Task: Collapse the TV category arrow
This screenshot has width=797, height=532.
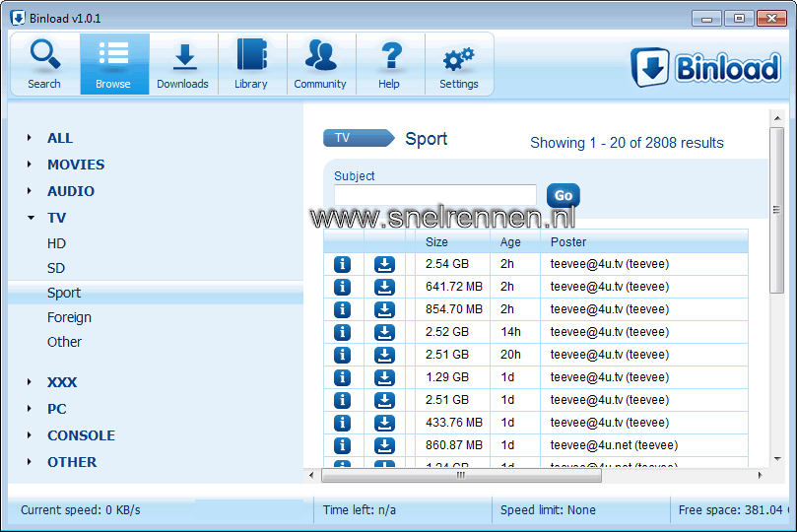Action: tap(31, 218)
